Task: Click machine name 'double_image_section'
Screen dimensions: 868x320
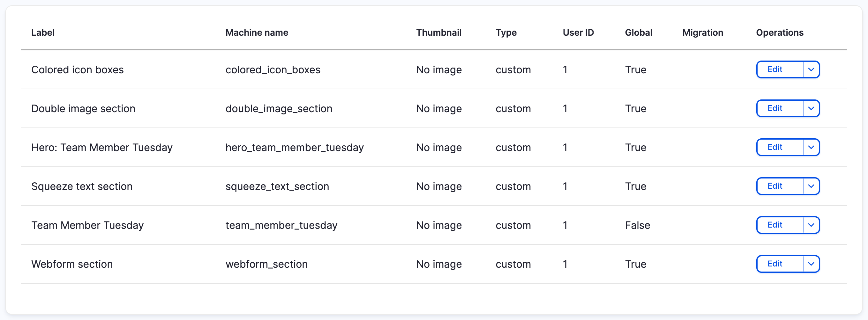Action: [x=279, y=108]
